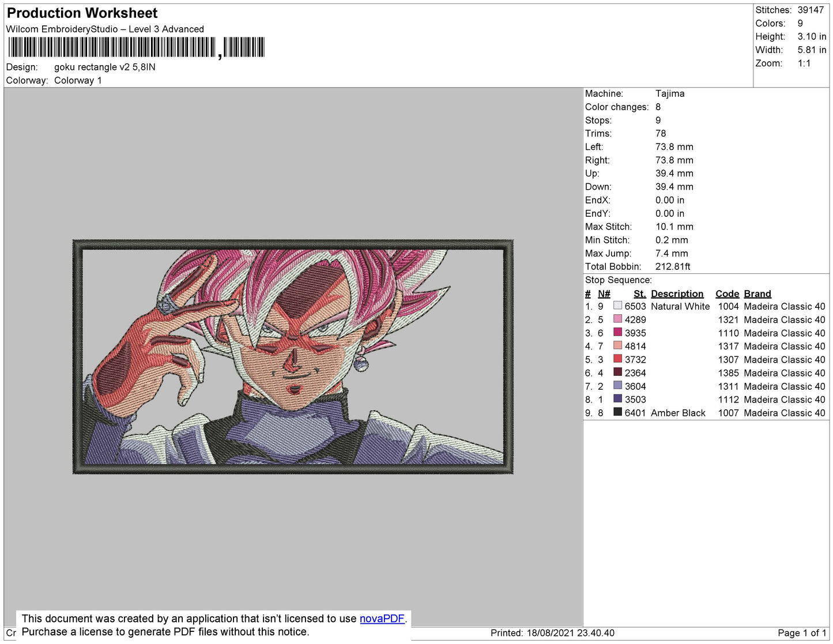This screenshot has height=644, width=833.
Task: Click the Page 1 of 1 indicator
Action: tap(801, 633)
